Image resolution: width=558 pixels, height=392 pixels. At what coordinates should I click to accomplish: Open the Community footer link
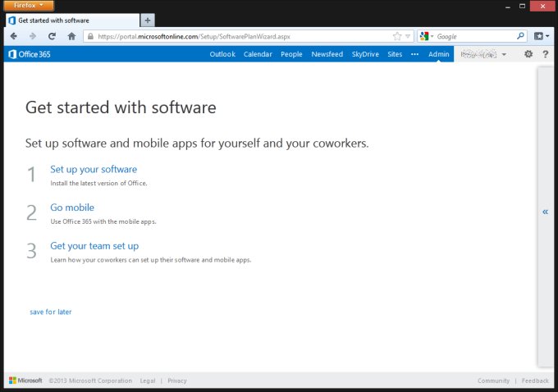click(493, 381)
